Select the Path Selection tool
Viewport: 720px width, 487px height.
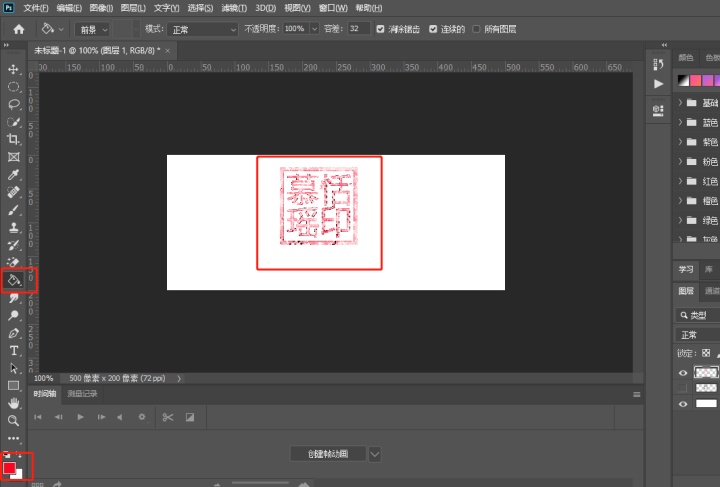click(13, 368)
